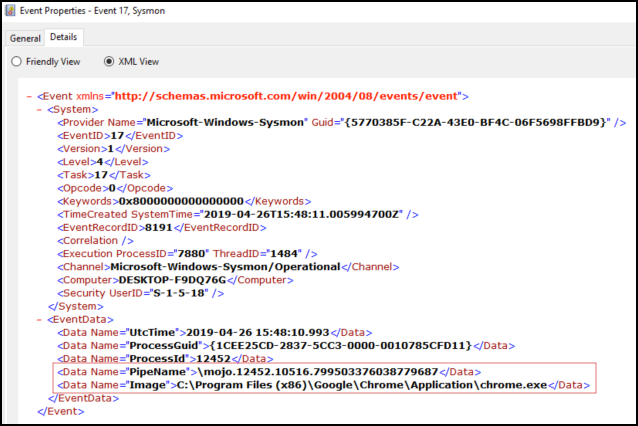
Task: Collapse the Event root XML node
Action: 29,96
